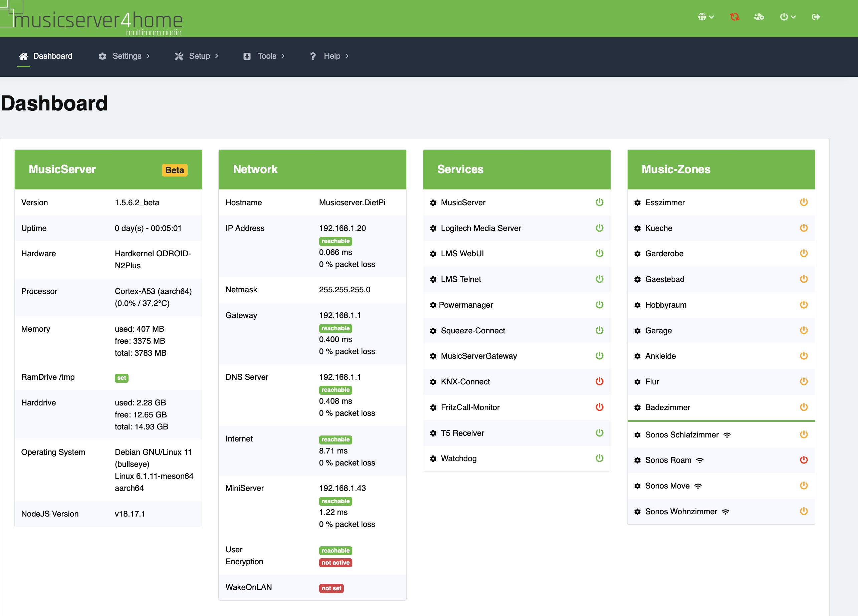
Task: Open gear icon for Logitech Media Server
Action: tap(433, 228)
